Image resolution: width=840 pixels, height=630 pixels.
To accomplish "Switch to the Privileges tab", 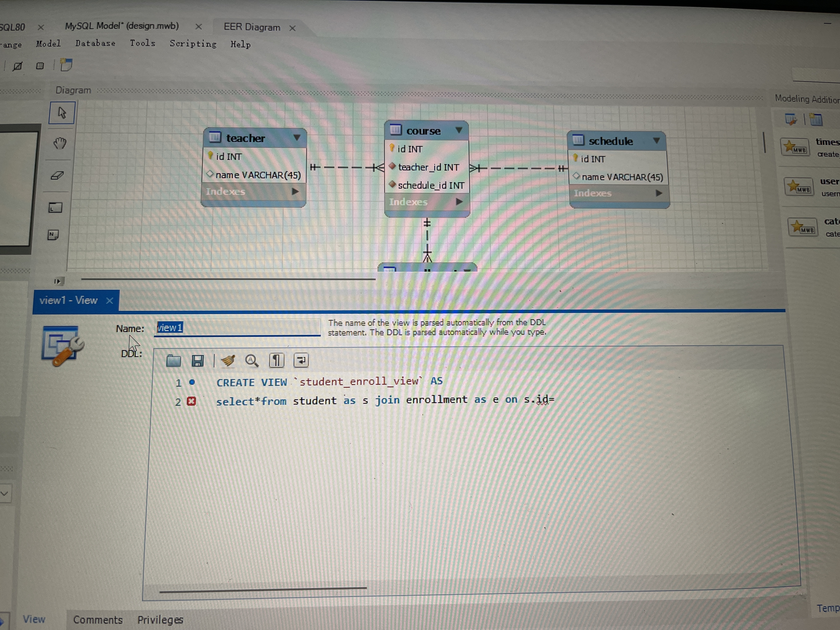I will click(160, 619).
